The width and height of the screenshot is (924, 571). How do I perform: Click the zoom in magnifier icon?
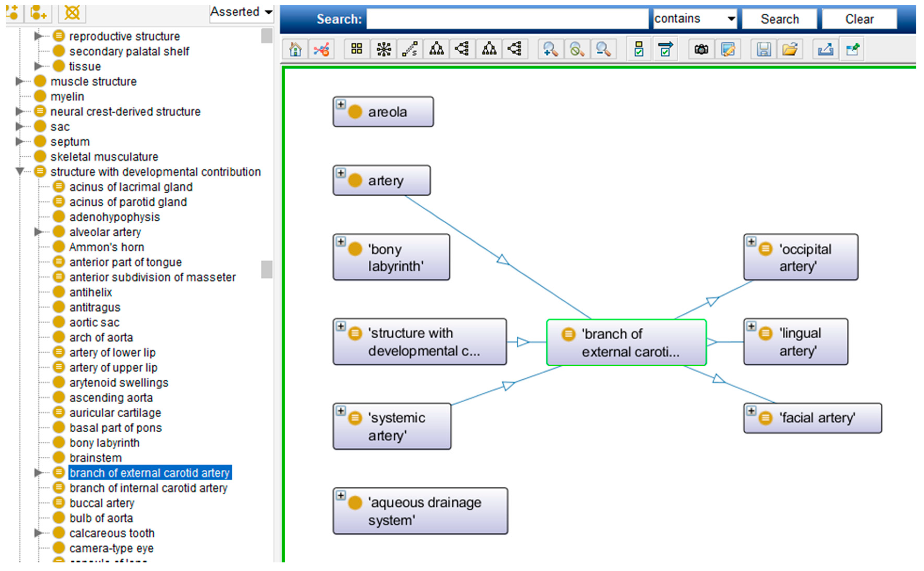(x=550, y=50)
